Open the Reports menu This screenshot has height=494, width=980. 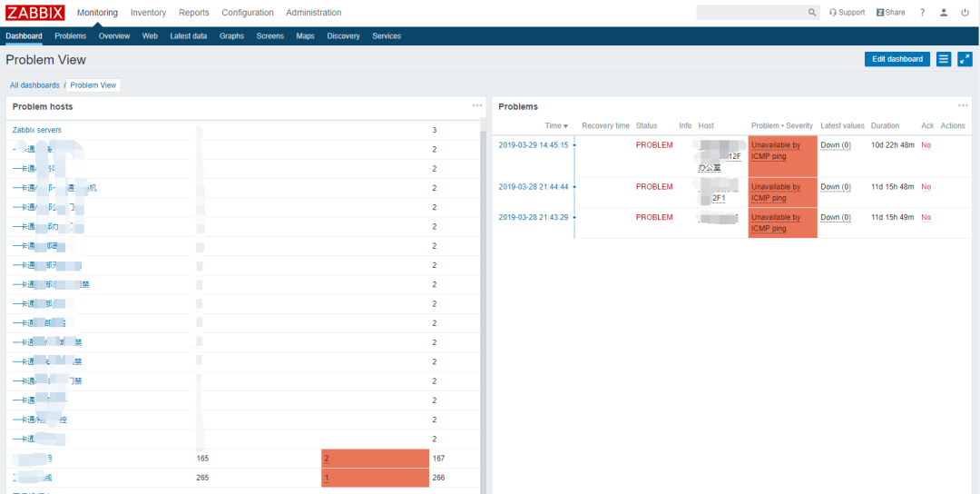pos(194,13)
